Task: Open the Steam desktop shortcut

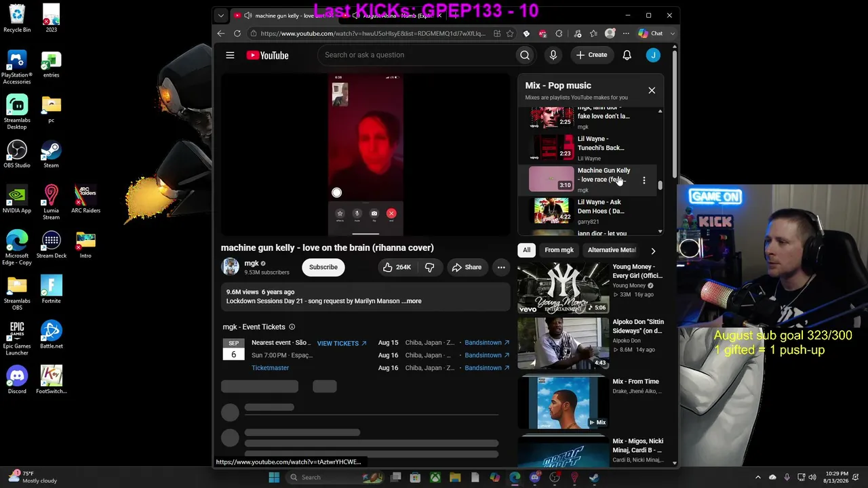Action: point(51,155)
